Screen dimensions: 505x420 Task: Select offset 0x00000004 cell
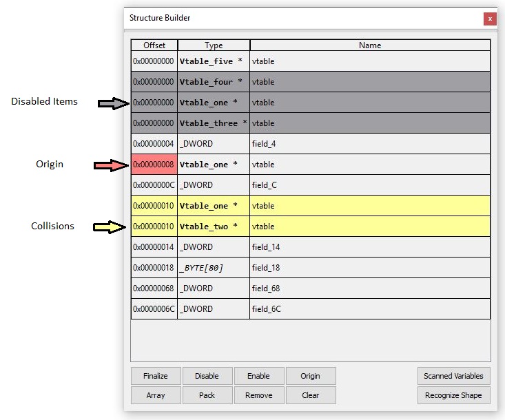tap(154, 143)
